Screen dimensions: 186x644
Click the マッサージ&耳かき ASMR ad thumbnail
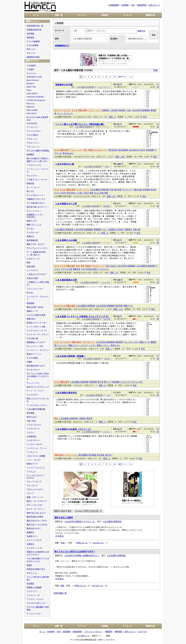80,484
